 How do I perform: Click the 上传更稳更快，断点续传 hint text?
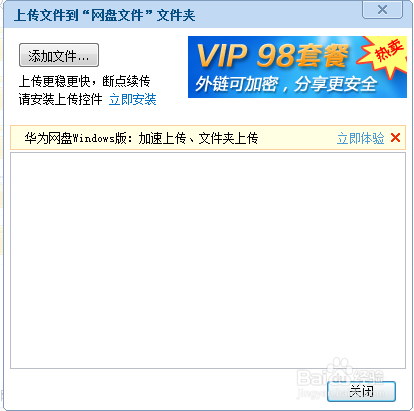pos(84,81)
